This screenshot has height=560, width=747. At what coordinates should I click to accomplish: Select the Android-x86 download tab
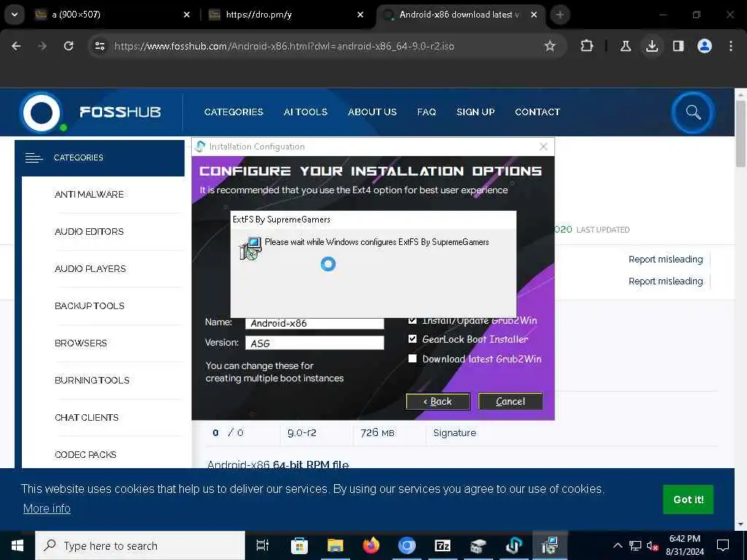[458, 15]
